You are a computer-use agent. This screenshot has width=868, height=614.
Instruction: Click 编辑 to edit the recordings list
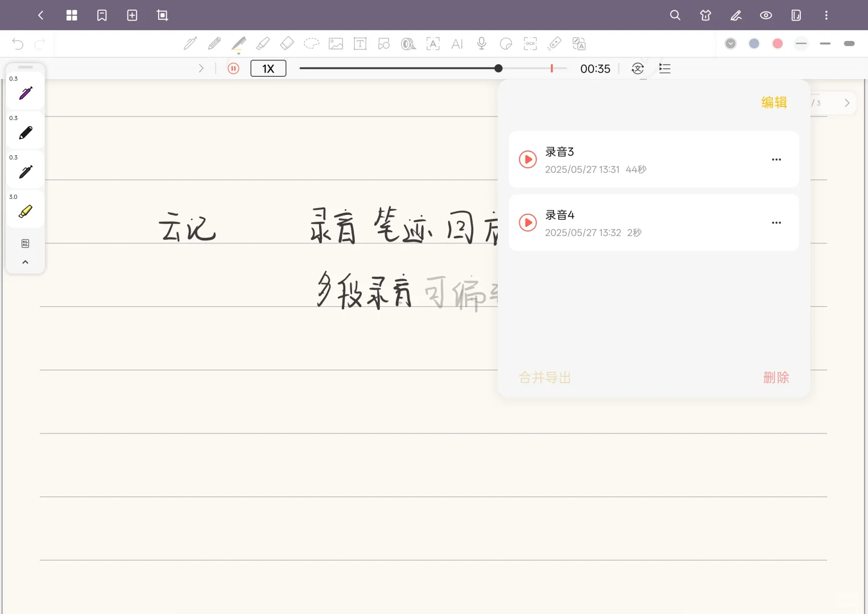coord(774,102)
